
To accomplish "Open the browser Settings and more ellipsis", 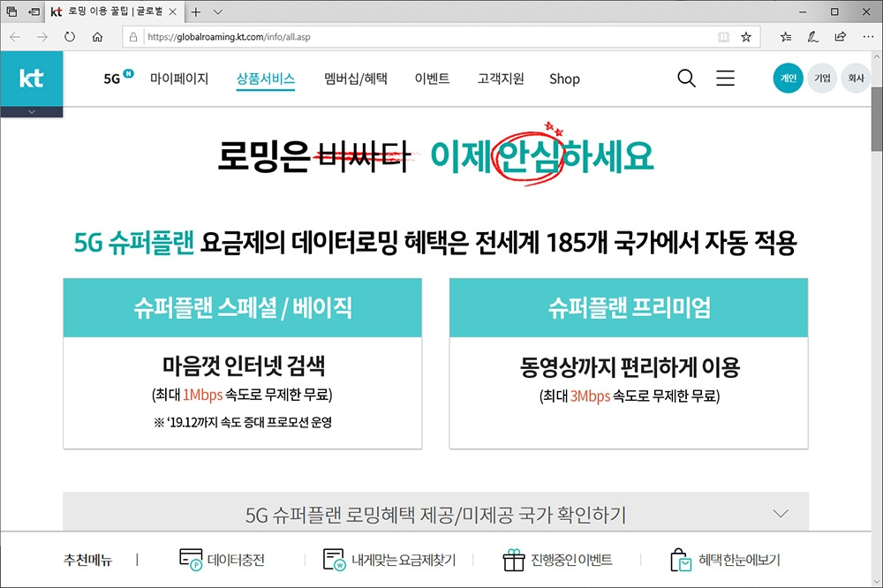I will coord(868,37).
